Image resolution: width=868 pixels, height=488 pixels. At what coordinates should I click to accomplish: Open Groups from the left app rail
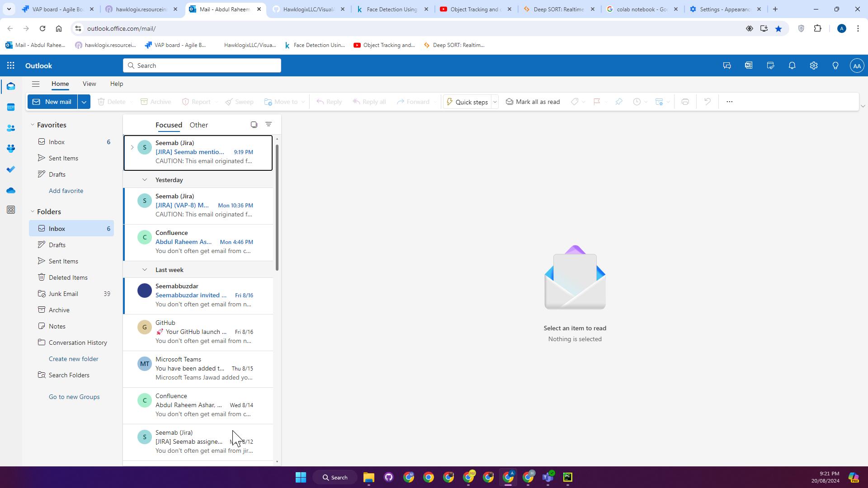11,149
